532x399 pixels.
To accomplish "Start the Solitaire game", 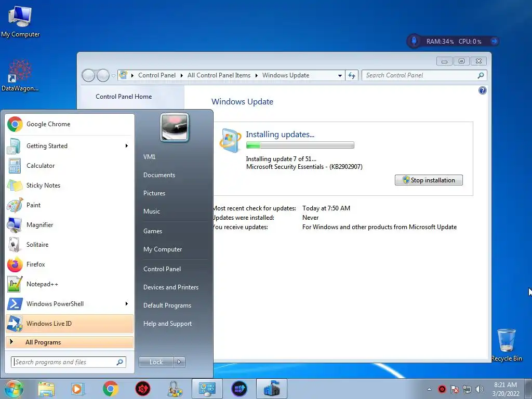I will tap(70, 244).
